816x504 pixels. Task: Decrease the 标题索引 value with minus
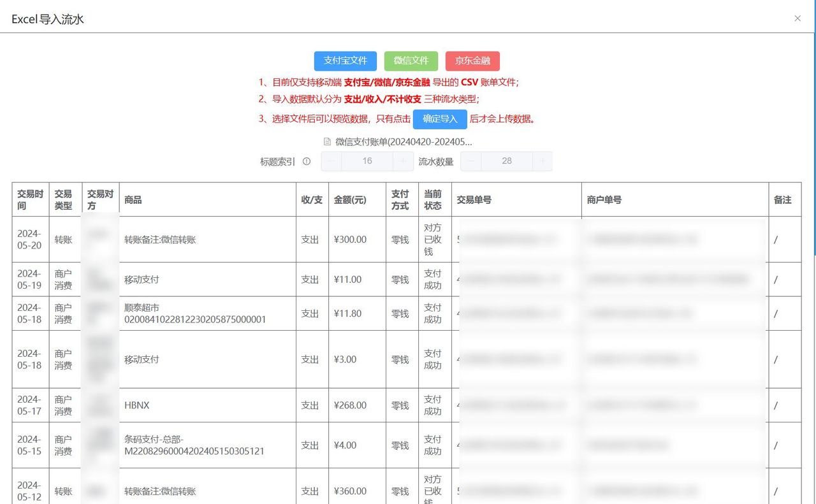pyautogui.click(x=331, y=161)
